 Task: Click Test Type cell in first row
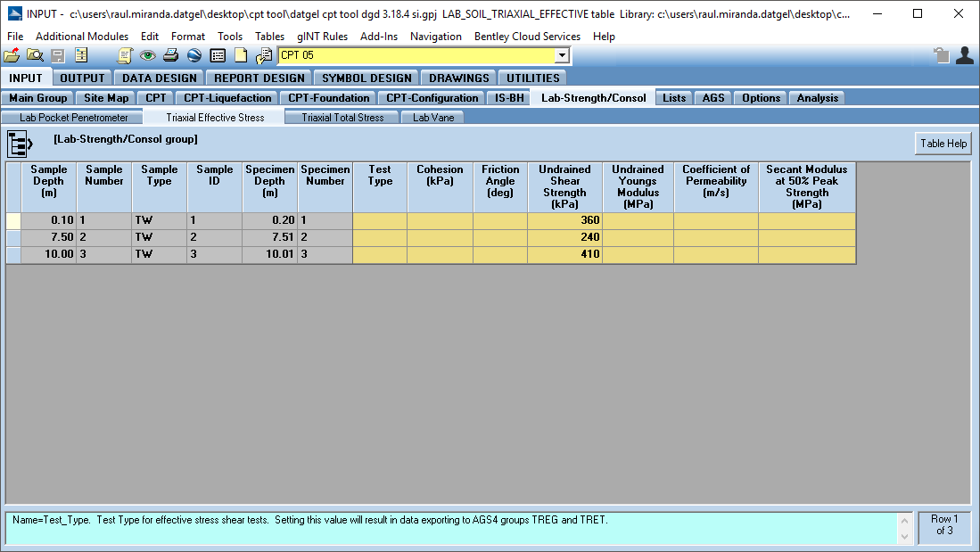[380, 220]
